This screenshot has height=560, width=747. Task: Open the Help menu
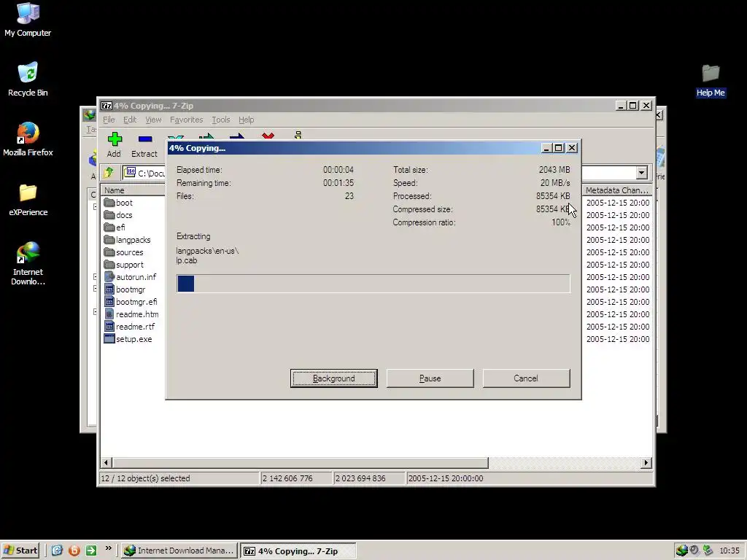pyautogui.click(x=246, y=120)
